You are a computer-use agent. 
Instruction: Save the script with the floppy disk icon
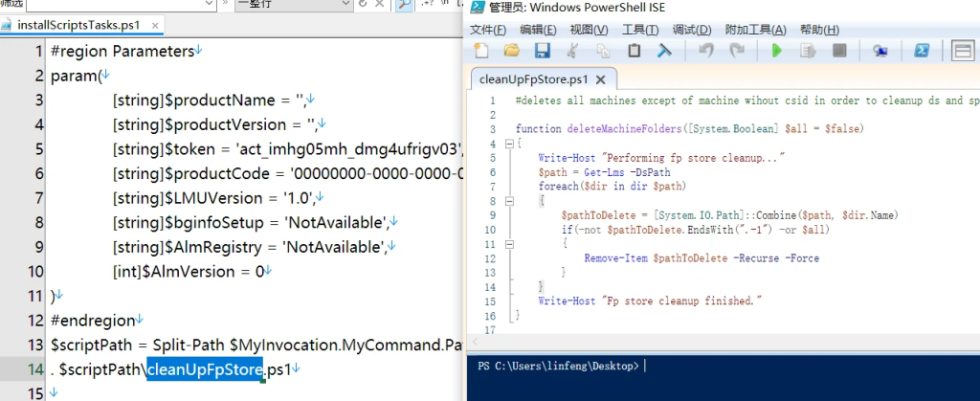[x=542, y=51]
